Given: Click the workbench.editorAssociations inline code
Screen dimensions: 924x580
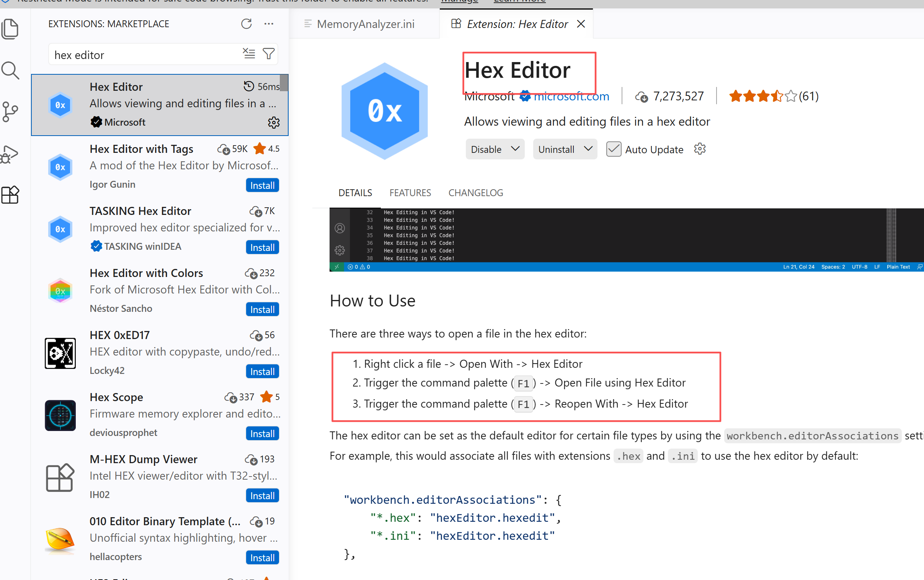Looking at the screenshot, I should [813, 436].
